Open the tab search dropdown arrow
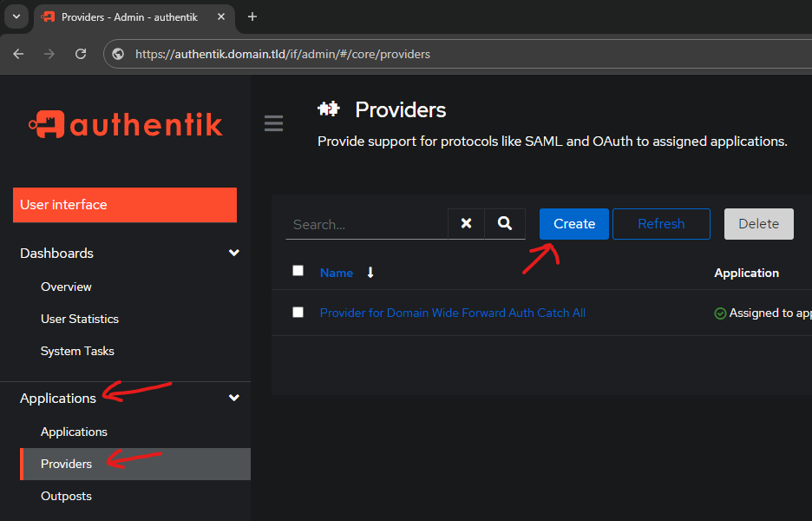Viewport: 812px width, 521px height. coord(16,16)
